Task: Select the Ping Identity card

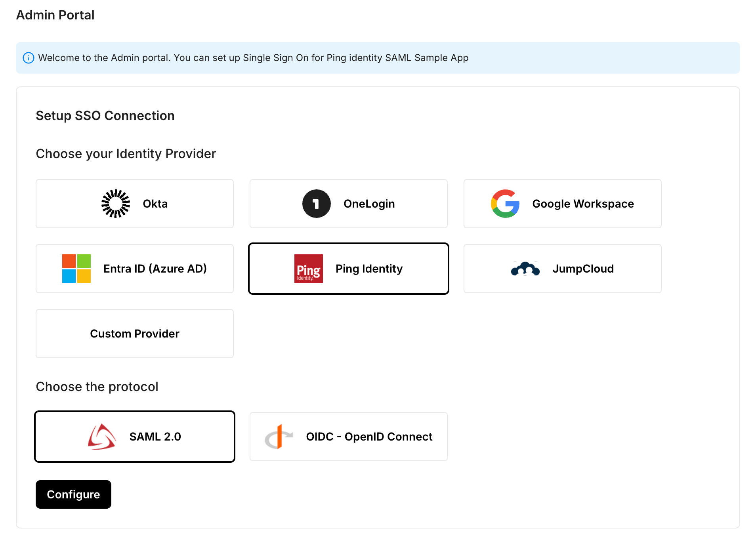Action: pos(348,269)
